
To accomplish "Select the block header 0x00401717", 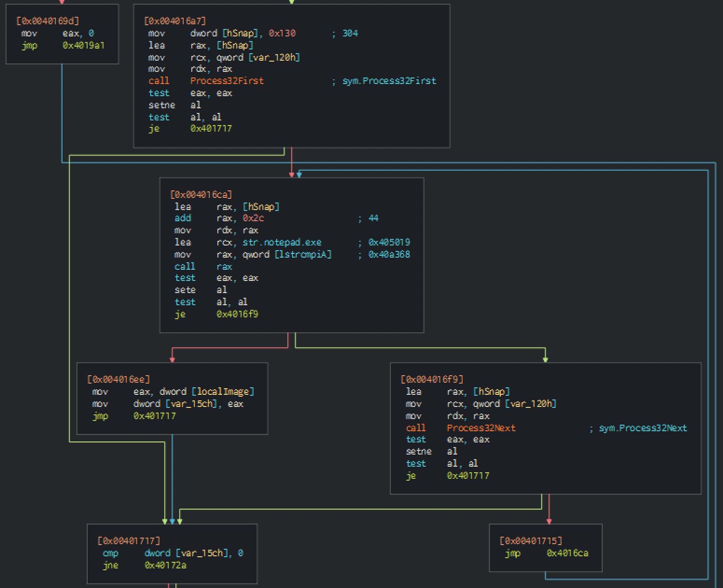I will coord(129,541).
